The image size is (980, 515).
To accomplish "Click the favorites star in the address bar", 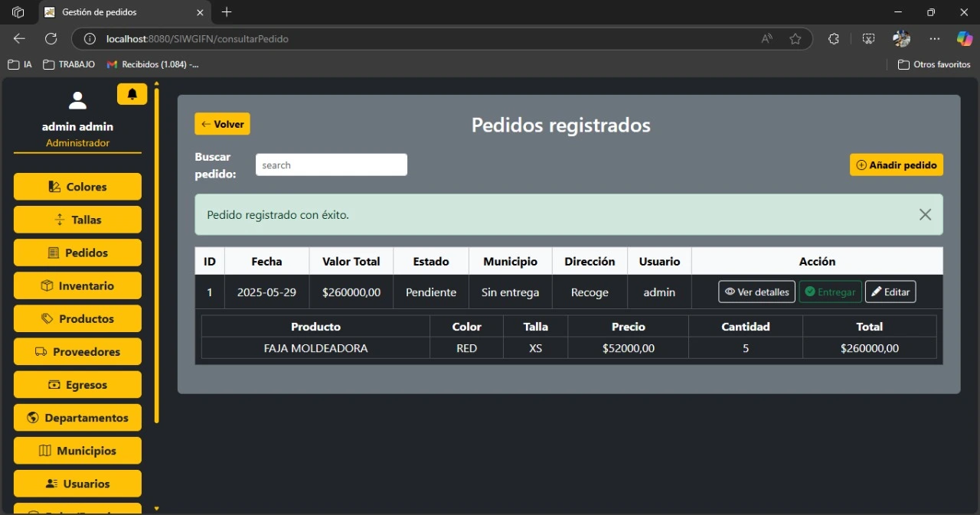I will pyautogui.click(x=795, y=38).
